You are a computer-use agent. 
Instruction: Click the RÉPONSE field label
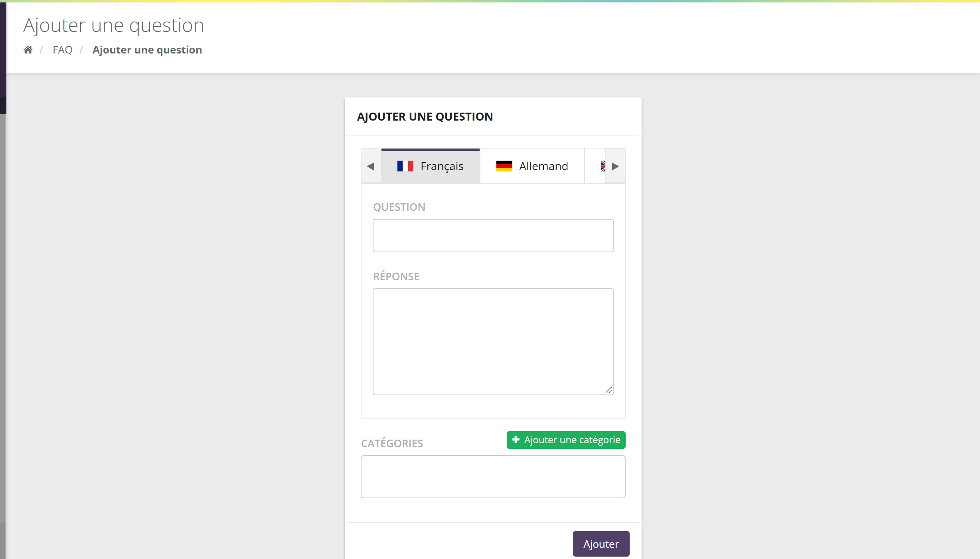tap(396, 276)
